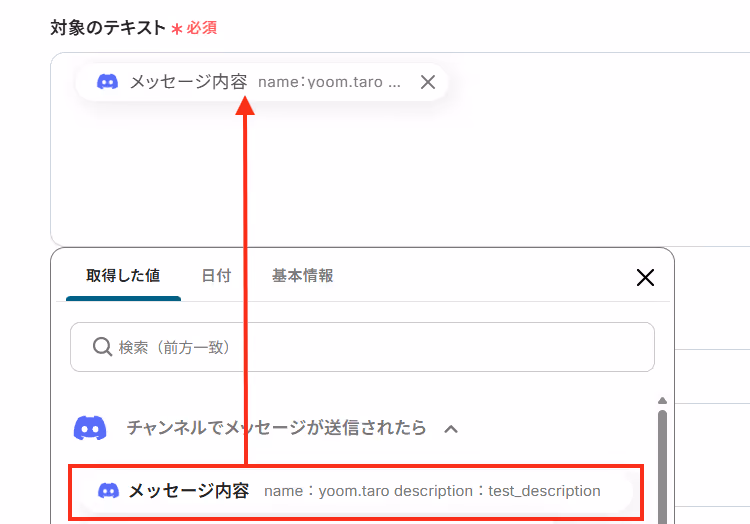Image resolution: width=750 pixels, height=524 pixels.
Task: Click the vertical scrollbar thumb in picker
Action: pos(662,467)
